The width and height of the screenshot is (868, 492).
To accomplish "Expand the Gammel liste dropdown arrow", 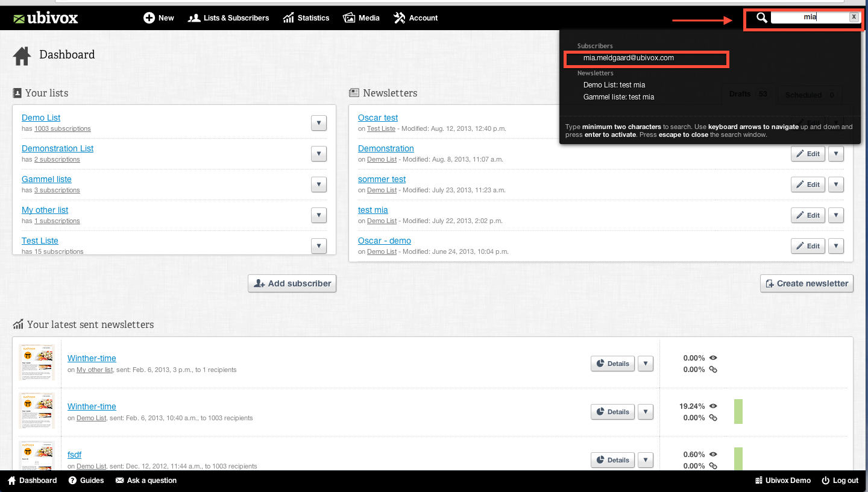I will 319,184.
